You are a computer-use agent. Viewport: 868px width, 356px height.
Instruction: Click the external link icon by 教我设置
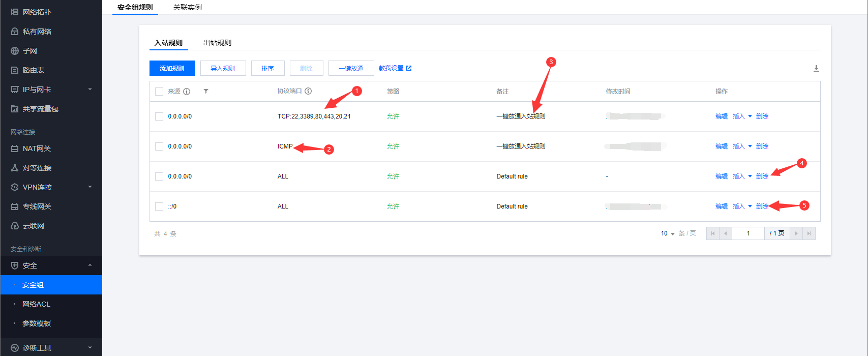pyautogui.click(x=409, y=68)
